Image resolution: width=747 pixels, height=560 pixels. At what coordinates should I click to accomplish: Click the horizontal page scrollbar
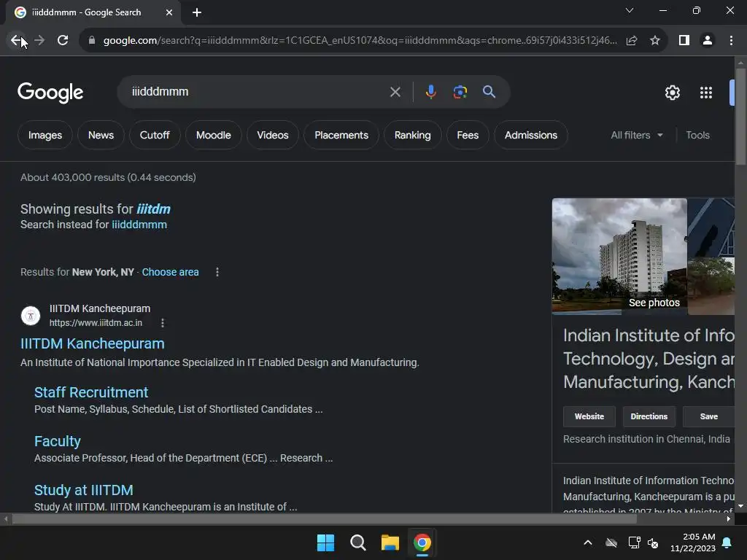point(324,519)
